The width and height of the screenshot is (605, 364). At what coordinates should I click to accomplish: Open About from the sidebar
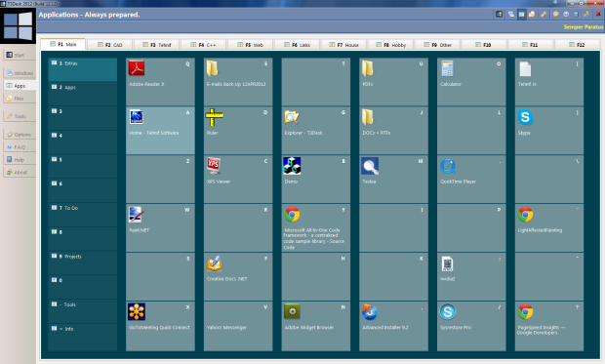point(20,172)
